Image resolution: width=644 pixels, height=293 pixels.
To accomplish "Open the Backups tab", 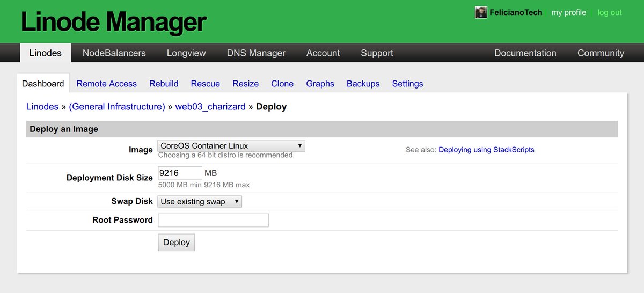I will pyautogui.click(x=363, y=84).
